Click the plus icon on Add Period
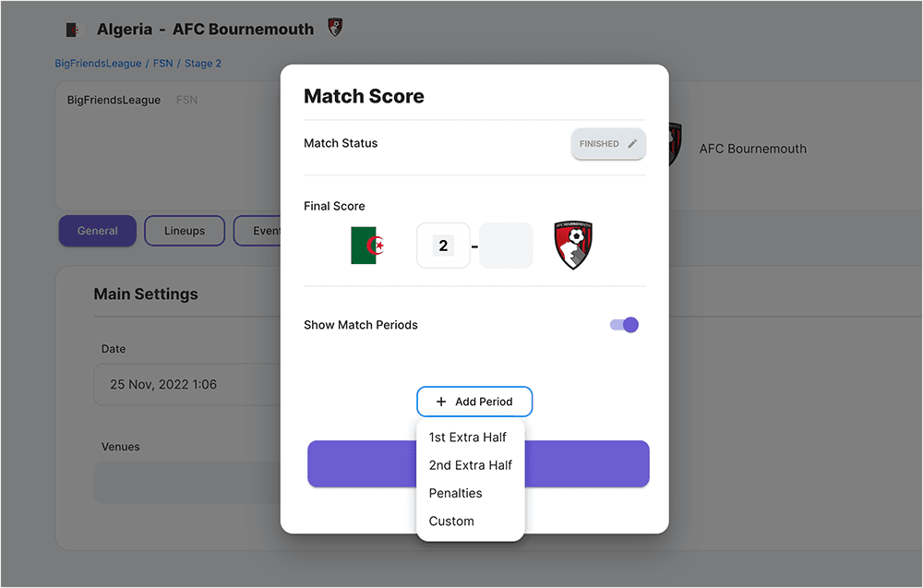The width and height of the screenshot is (923, 588). [441, 402]
